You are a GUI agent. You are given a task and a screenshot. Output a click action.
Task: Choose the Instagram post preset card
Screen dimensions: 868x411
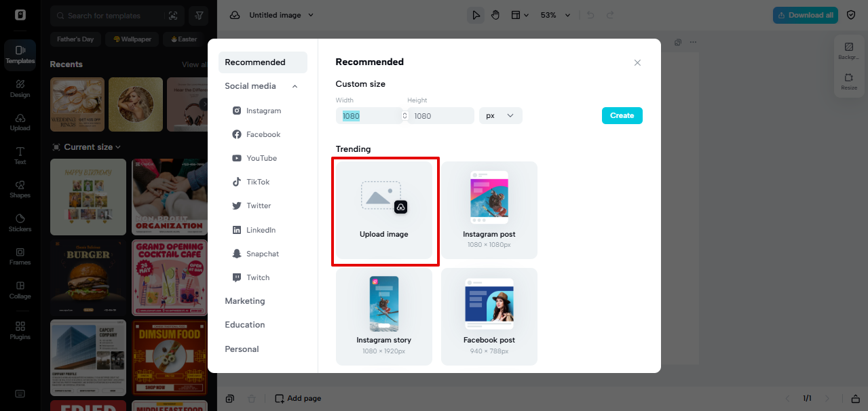tap(489, 210)
